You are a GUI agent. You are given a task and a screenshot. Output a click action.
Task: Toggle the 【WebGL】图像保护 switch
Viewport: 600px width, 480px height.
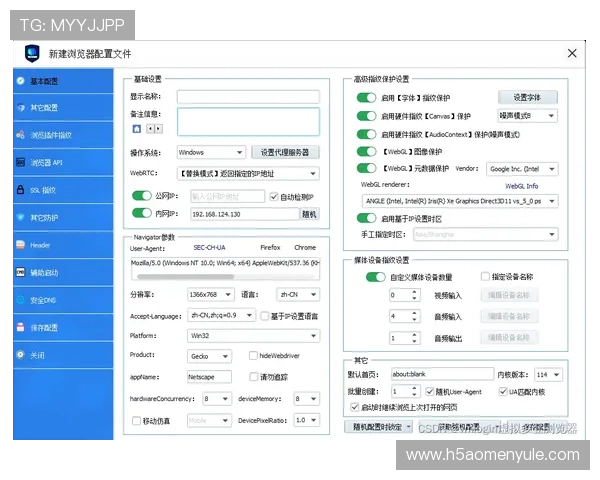(366, 152)
